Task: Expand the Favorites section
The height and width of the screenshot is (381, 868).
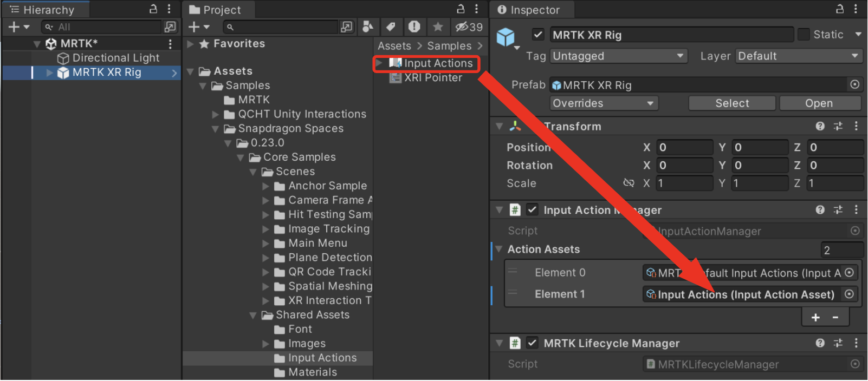Action: (x=190, y=44)
